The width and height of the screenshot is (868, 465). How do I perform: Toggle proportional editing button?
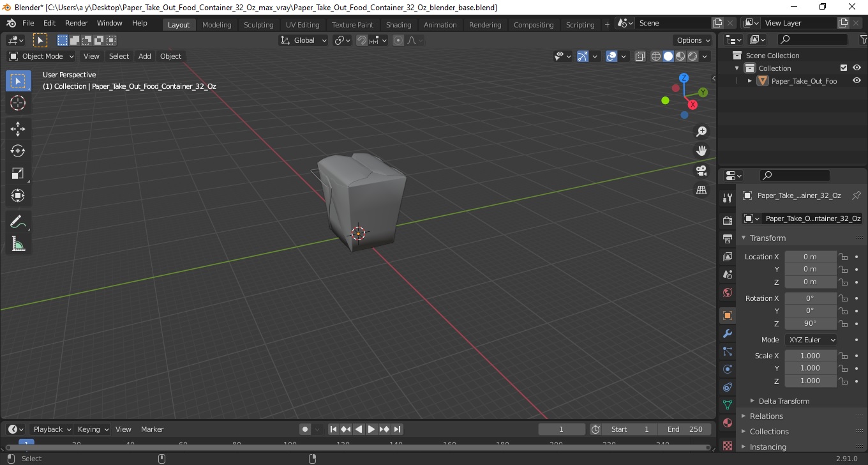pos(398,40)
